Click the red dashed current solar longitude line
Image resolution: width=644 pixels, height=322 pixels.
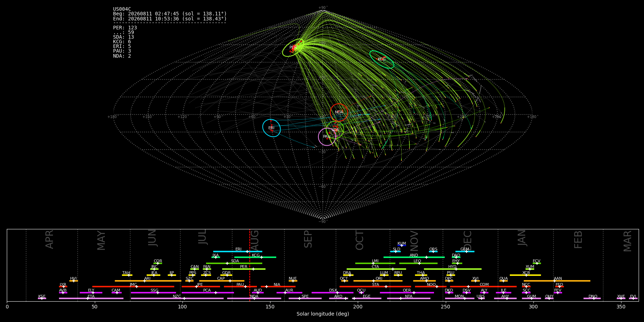click(250, 265)
